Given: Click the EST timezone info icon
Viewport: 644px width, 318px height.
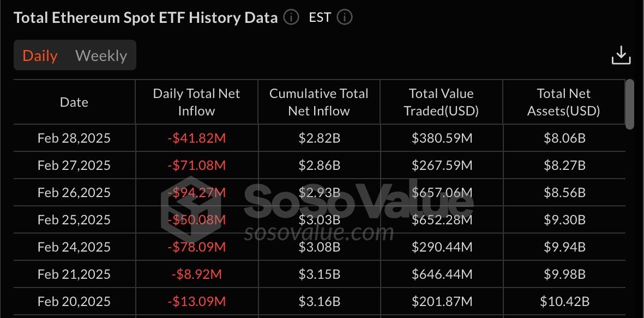Looking at the screenshot, I should (344, 17).
